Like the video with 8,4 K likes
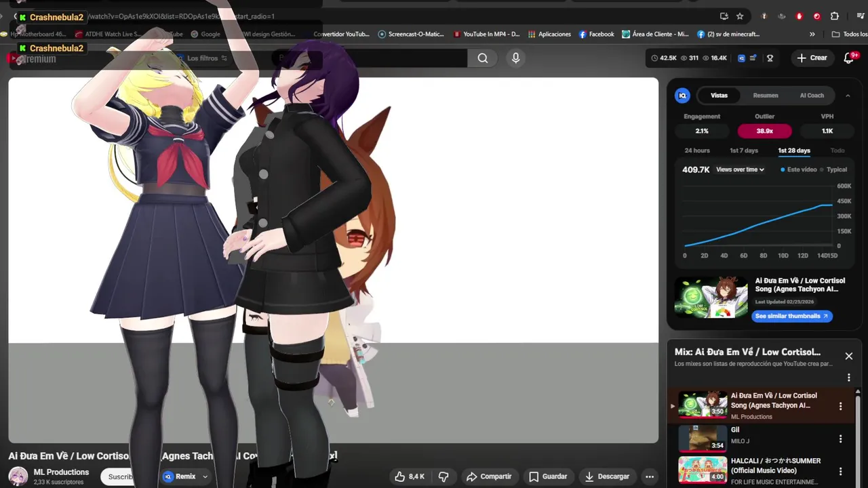Screen dimensions: 868x488 (410, 476)
